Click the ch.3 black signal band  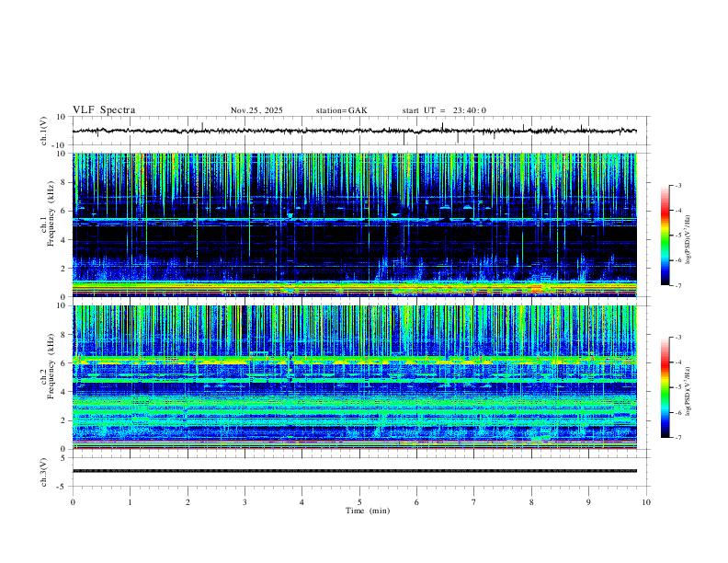(354, 471)
